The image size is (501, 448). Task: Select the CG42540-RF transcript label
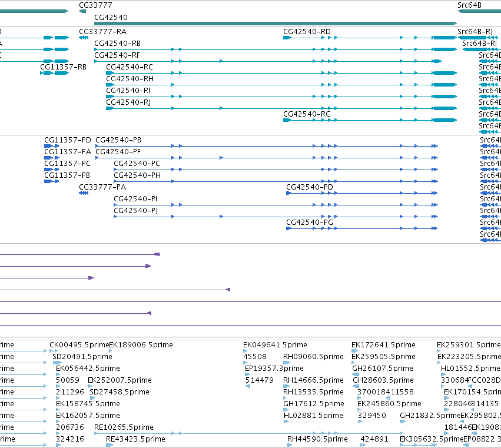(x=117, y=55)
